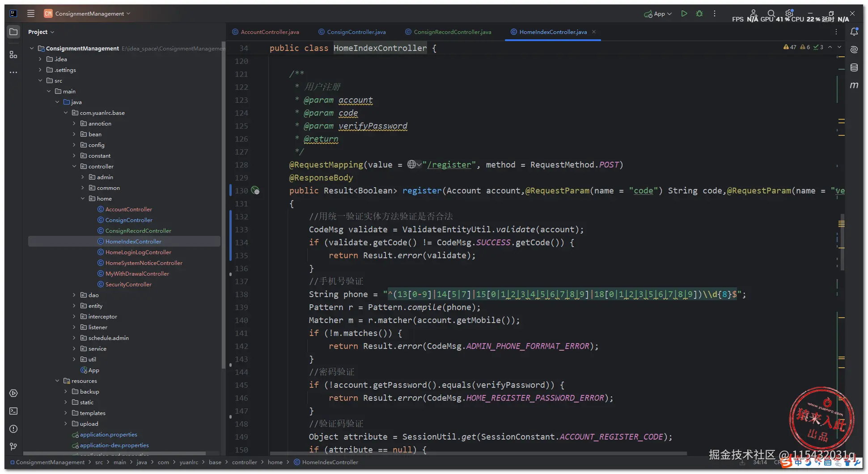Open the main hamburger menu

31,13
